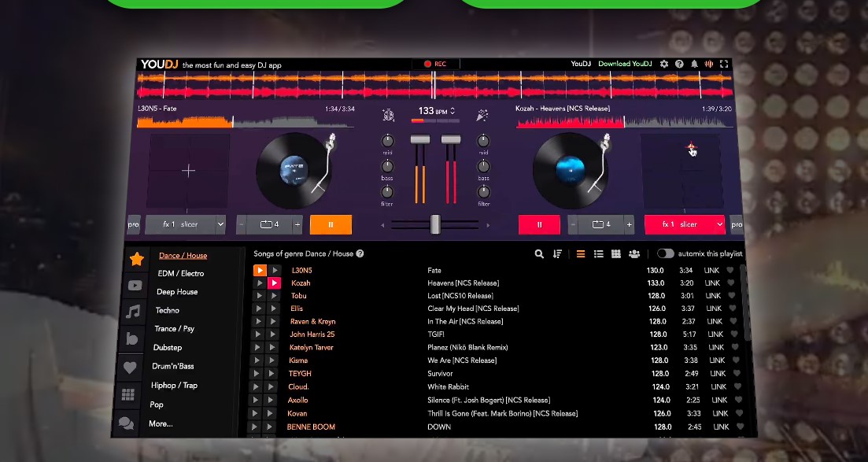
Task: Pause the left deck with the orange button
Action: 331,224
